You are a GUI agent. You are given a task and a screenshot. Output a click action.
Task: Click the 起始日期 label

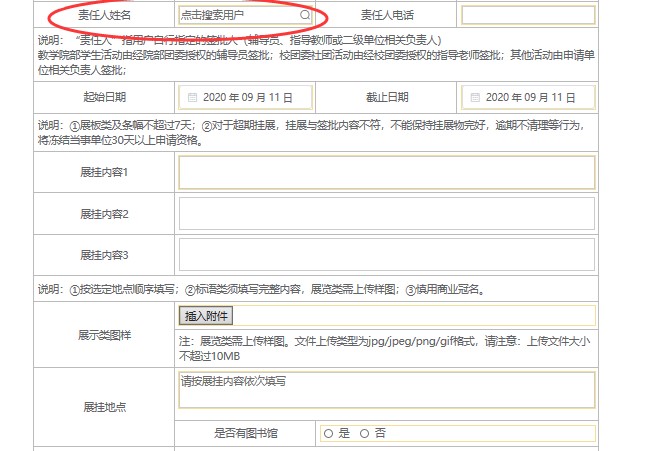104,97
